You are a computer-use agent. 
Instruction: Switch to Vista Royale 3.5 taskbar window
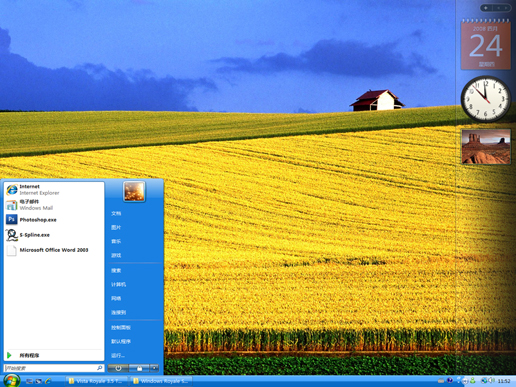click(x=96, y=381)
